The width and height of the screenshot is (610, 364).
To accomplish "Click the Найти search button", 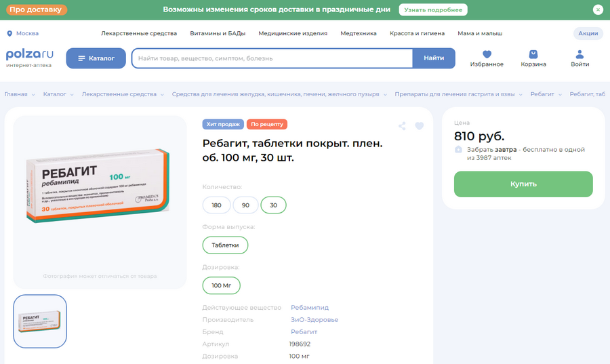I will pos(434,58).
